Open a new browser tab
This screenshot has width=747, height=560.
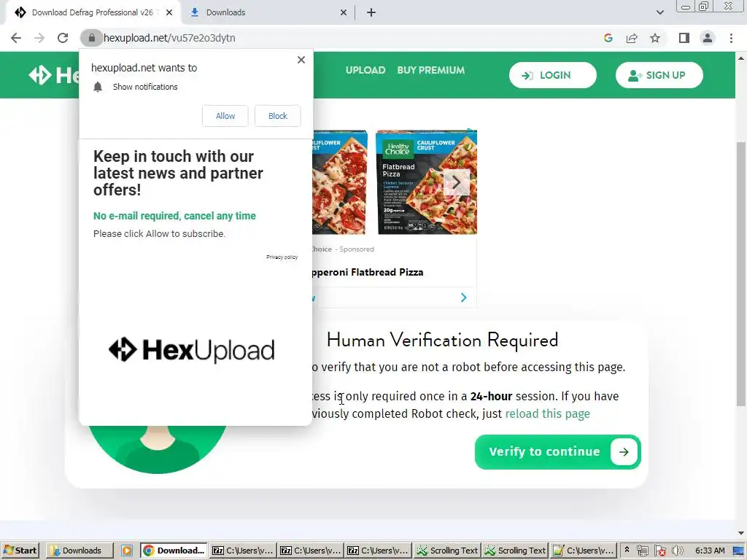pos(371,12)
